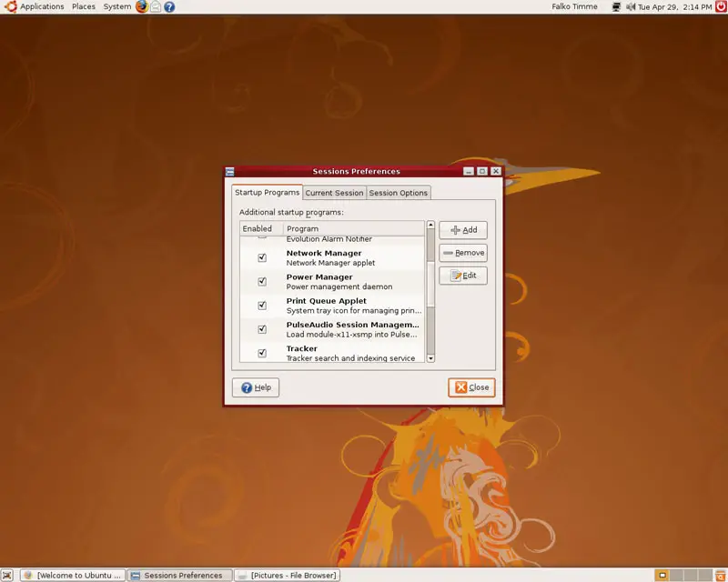728x582 pixels.
Task: Switch to the Current Session tab
Action: pos(334,193)
